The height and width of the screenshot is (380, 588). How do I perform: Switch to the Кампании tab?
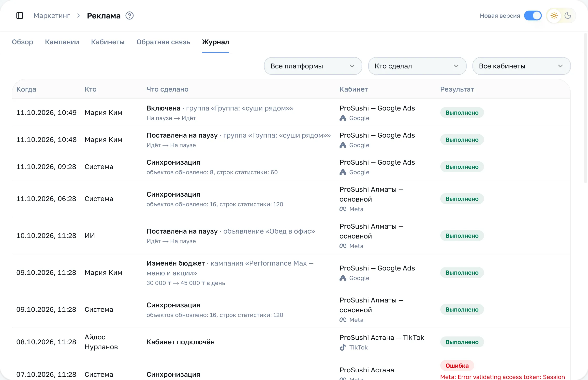coord(62,42)
